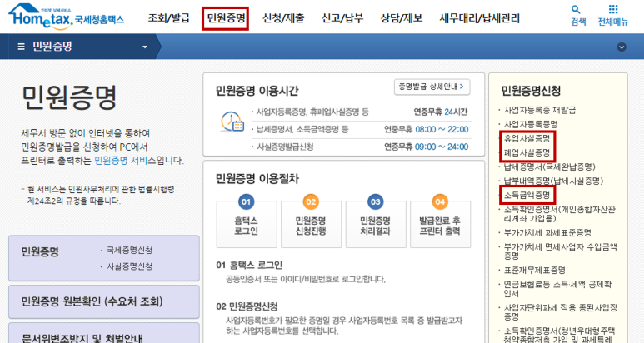Screen dimensions: 644x343
Task: Open 신고/납부 menu
Action: 342,18
